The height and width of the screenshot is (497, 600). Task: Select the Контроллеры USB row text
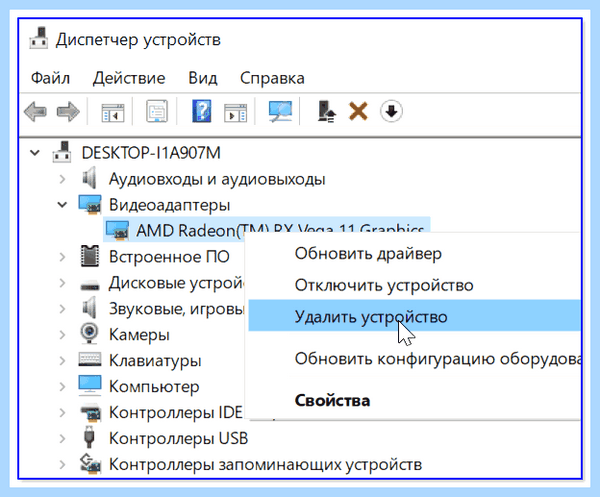coord(179,438)
